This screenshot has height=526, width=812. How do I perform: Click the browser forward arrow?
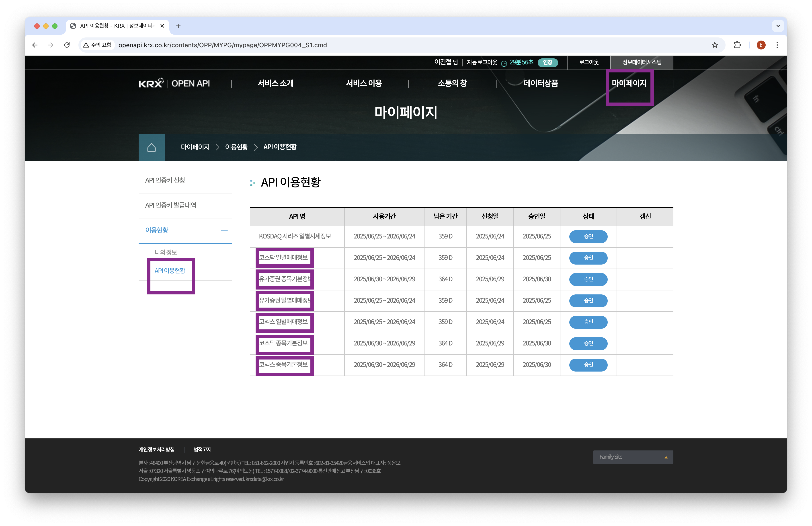coord(51,45)
